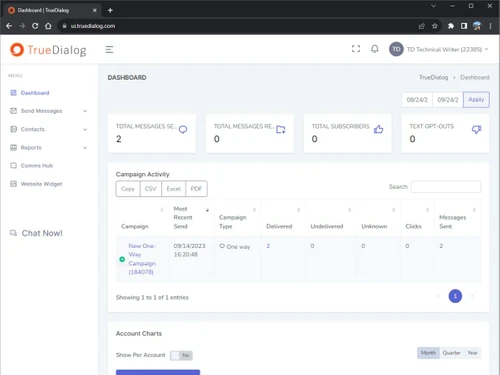Click the Chat Now! link
This screenshot has width=500, height=375.
[x=42, y=233]
